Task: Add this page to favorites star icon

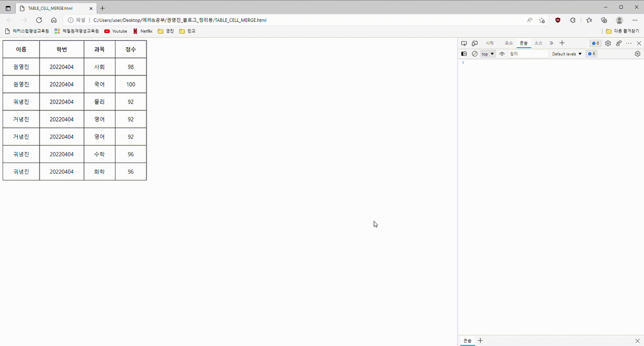Action: (x=542, y=20)
